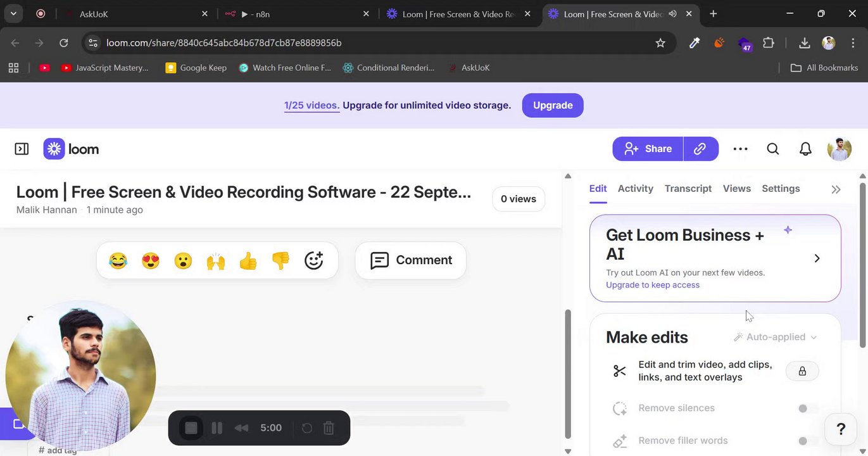
Task: Open the Chrome tab search dropdown
Action: point(13,13)
